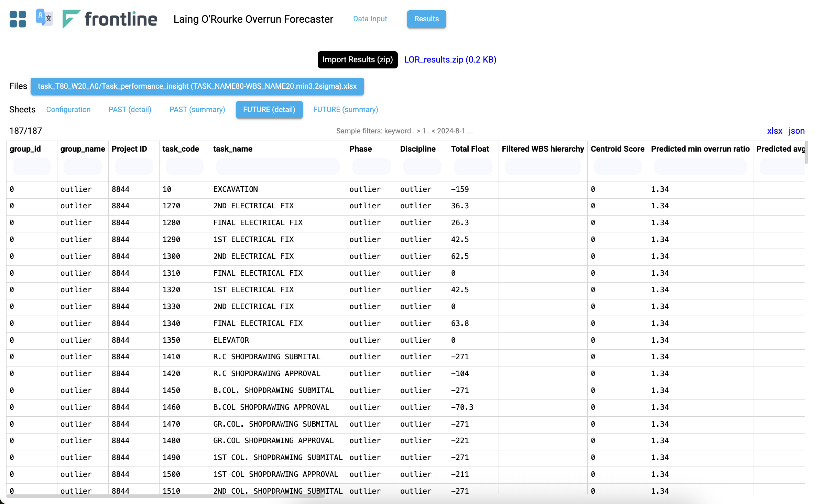The height and width of the screenshot is (504, 817).
Task: Focus the Total Float filter box
Action: pos(473,167)
